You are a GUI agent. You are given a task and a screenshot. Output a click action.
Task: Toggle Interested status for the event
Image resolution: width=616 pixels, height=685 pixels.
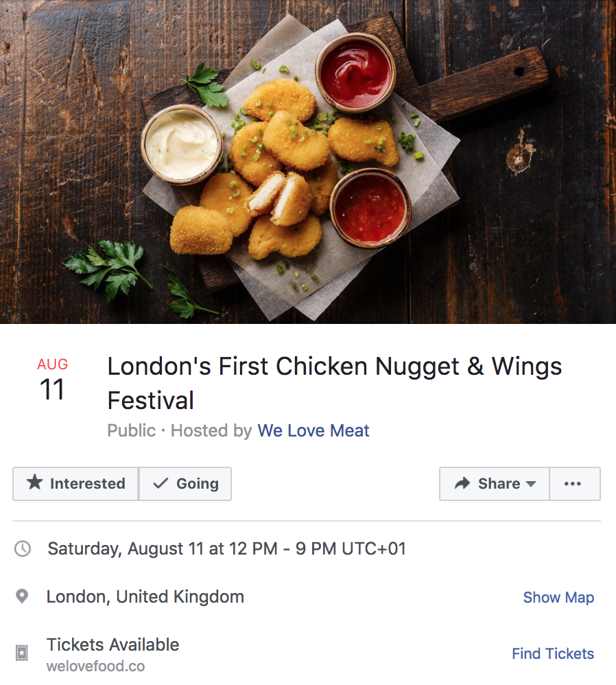(x=75, y=483)
